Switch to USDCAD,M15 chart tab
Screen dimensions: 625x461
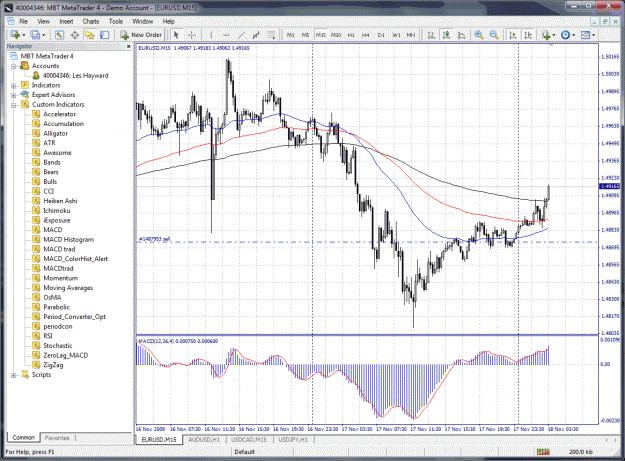tap(249, 439)
